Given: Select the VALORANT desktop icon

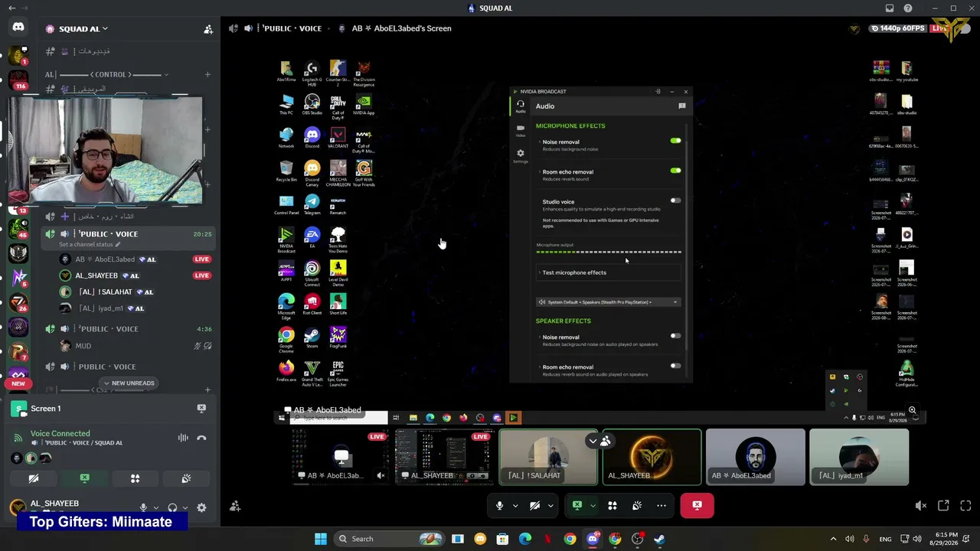Looking at the screenshot, I should [x=338, y=138].
